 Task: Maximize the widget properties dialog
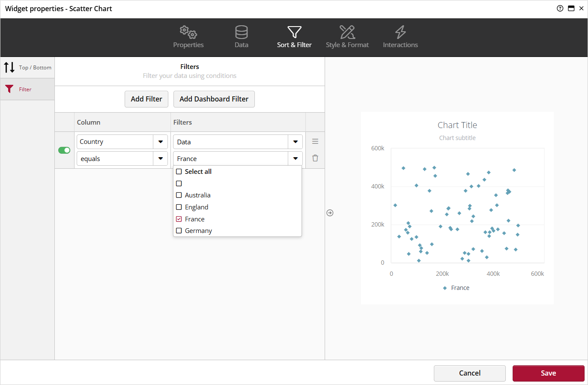[x=571, y=8]
